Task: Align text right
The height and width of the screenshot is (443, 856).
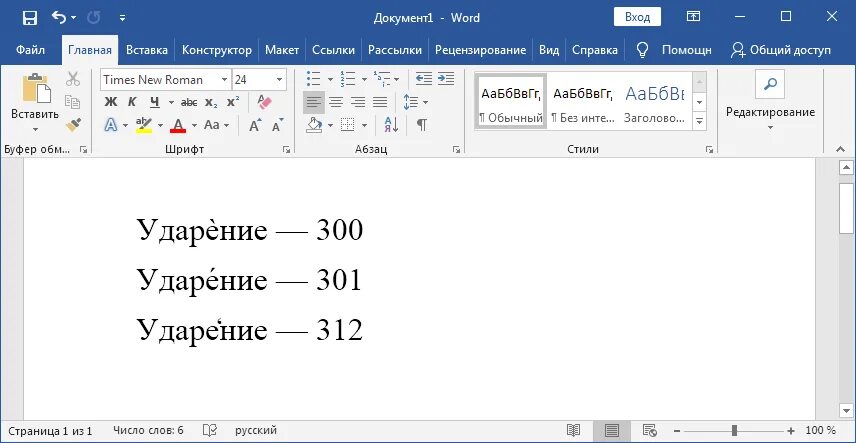Action: 358,102
